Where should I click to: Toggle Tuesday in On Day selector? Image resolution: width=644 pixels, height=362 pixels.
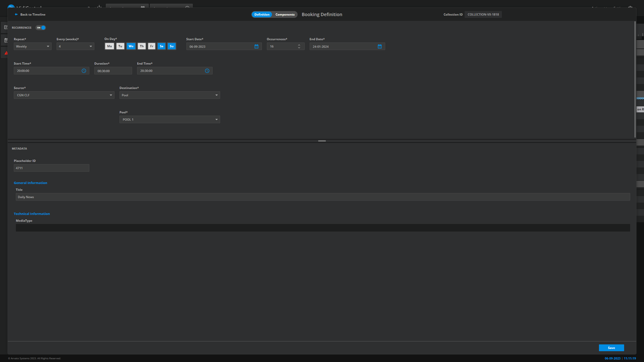coord(120,46)
